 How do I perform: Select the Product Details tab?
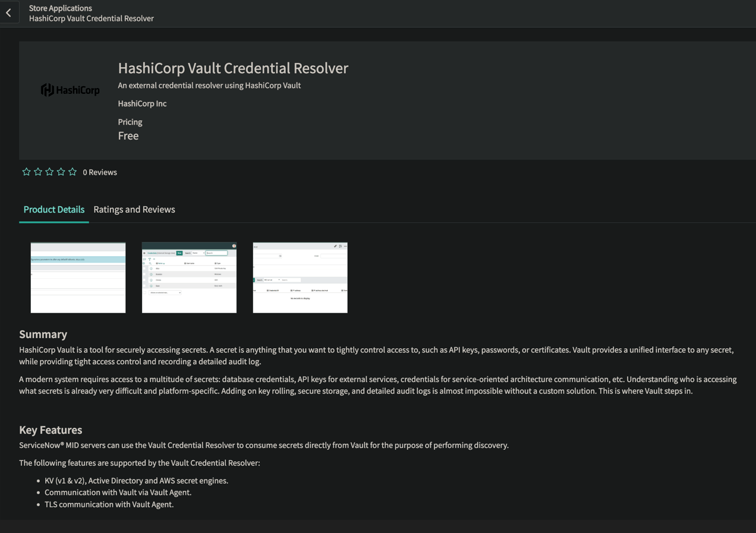(53, 209)
